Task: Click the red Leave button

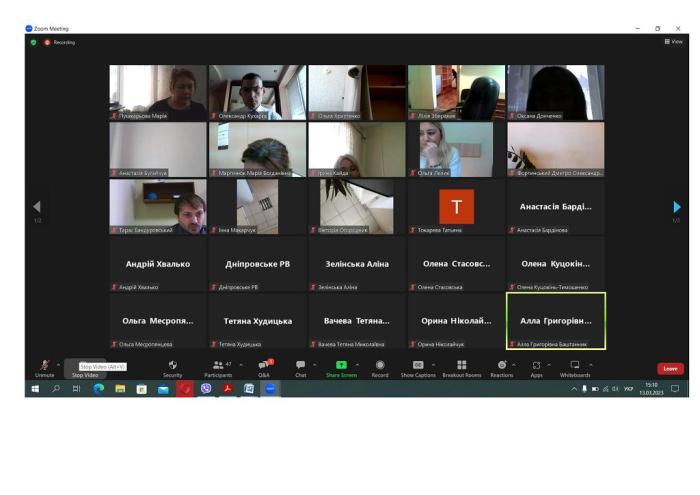Action: tap(670, 369)
